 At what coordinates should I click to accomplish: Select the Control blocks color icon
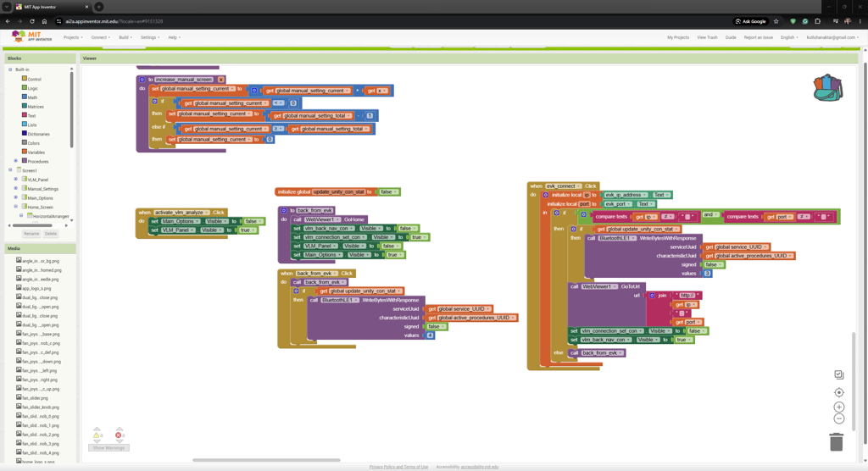tap(25, 79)
